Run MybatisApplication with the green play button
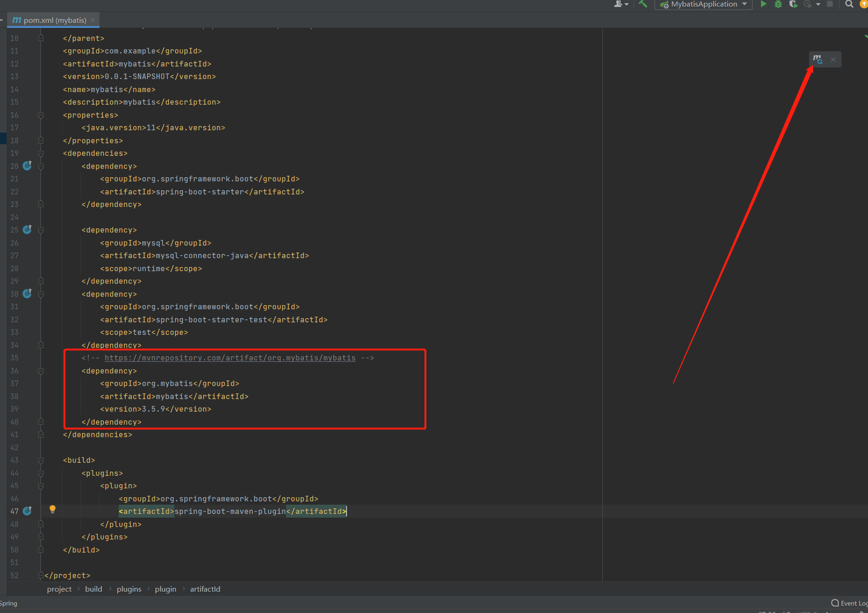Viewport: 868px width, 613px height. pyautogui.click(x=763, y=4)
